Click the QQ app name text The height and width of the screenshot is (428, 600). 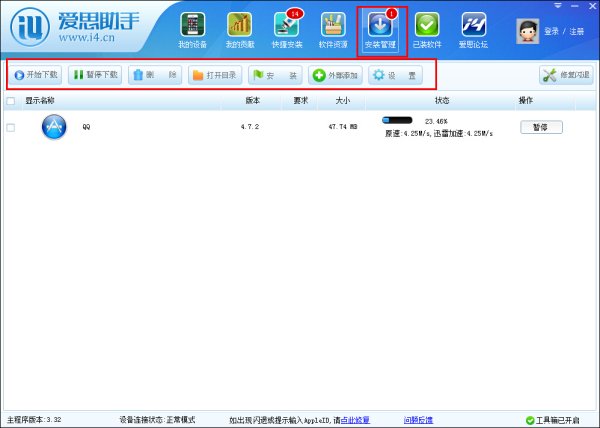pyautogui.click(x=86, y=127)
